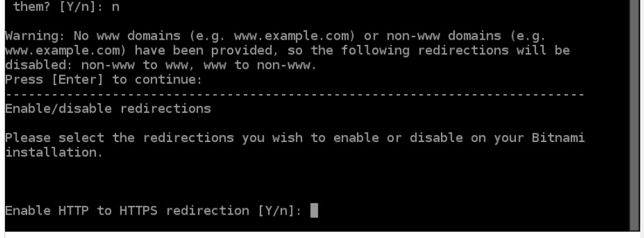644x238 pixels.
Task: Click the word 'Bitnami' in the output
Action: point(558,137)
